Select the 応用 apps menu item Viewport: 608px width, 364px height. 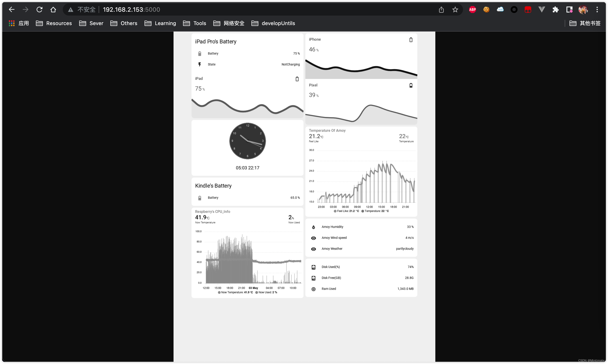coord(19,23)
